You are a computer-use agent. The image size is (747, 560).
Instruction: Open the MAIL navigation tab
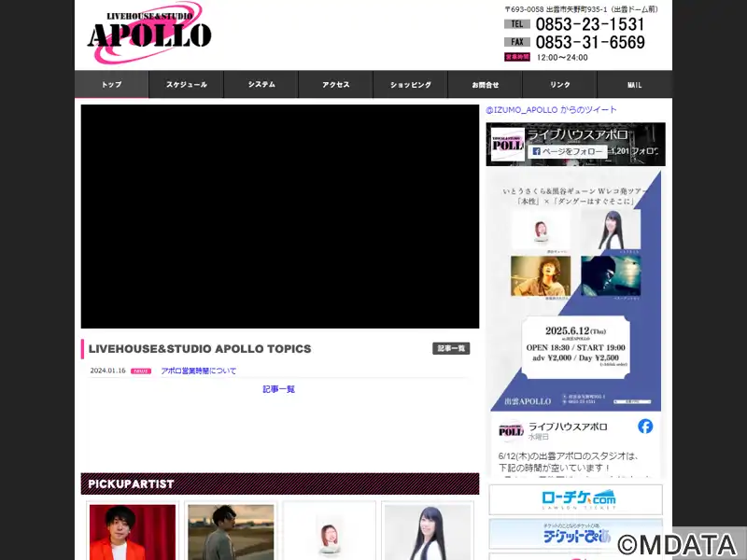click(x=635, y=84)
